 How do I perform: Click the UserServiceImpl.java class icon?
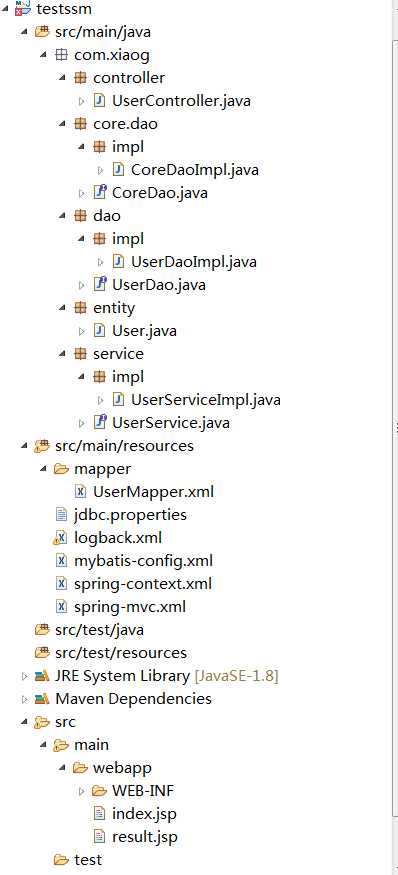click(118, 400)
